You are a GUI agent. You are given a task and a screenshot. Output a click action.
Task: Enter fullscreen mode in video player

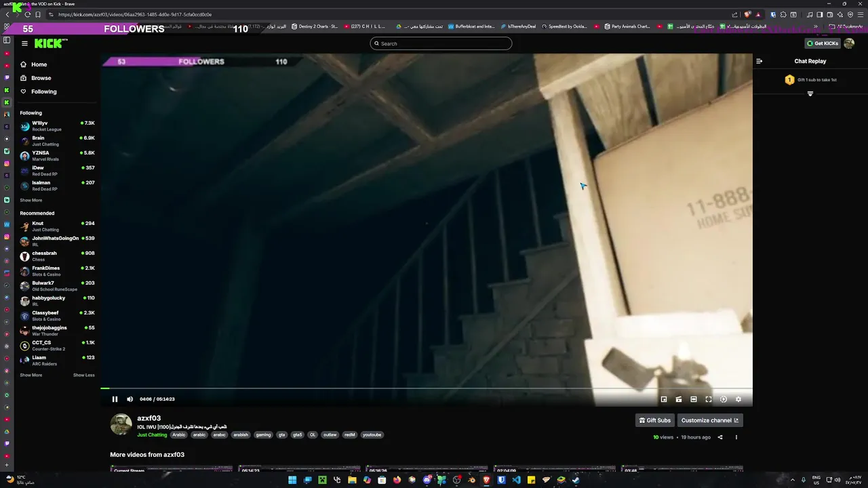(x=709, y=399)
